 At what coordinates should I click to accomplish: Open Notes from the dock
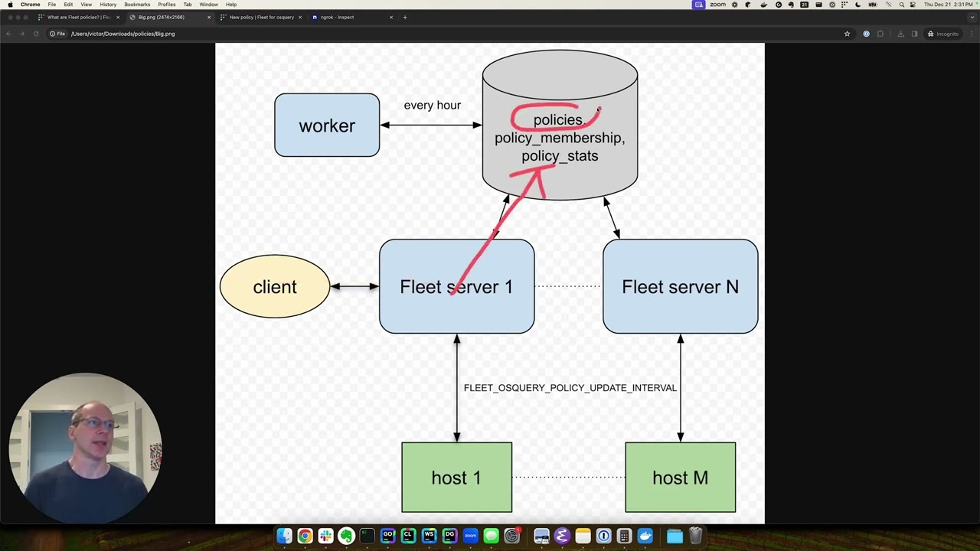tap(583, 536)
